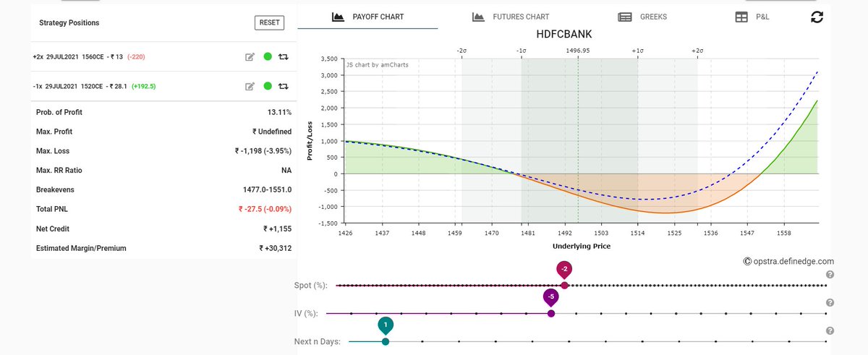
Task: Click the -2σ marker label on chart
Action: point(461,51)
